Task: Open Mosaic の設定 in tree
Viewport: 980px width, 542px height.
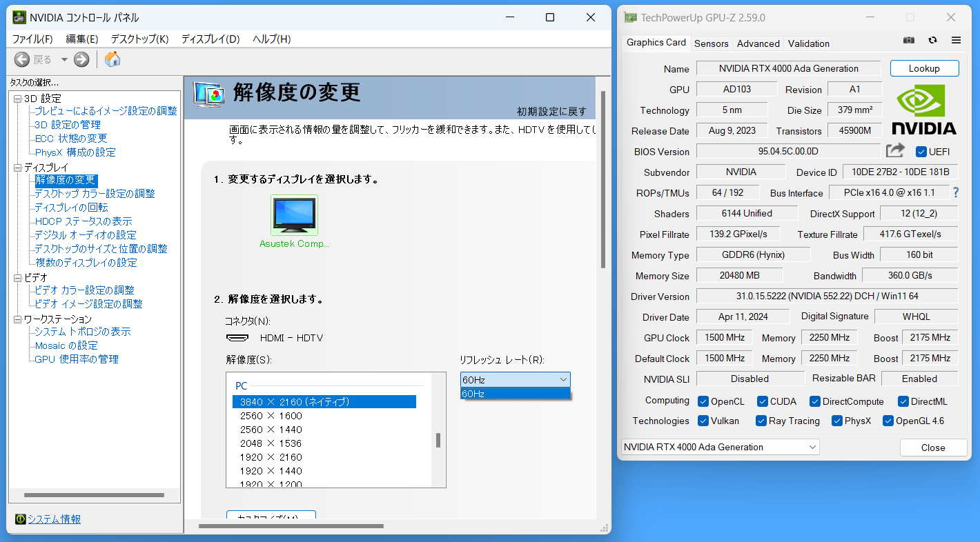Action: (66, 345)
